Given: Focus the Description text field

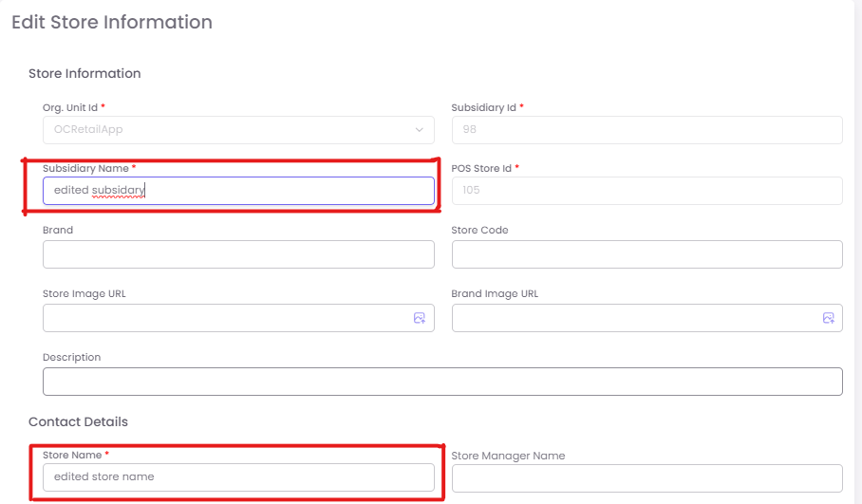Looking at the screenshot, I should pos(441,382).
